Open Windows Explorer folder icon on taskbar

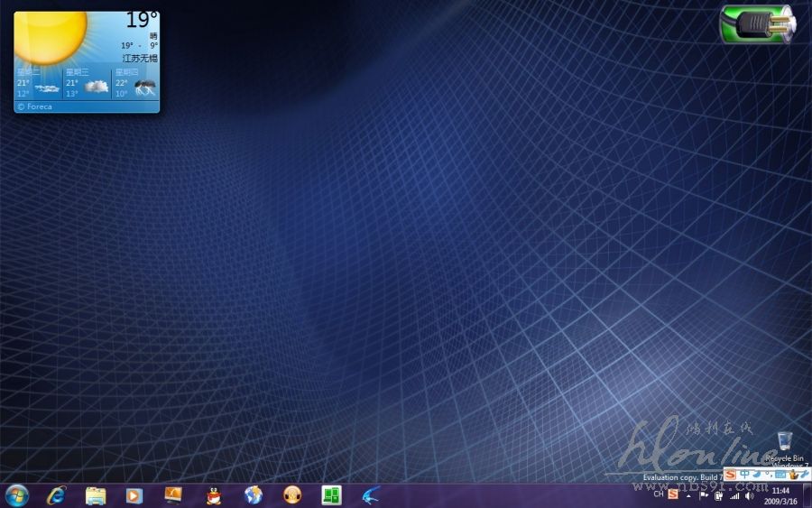[x=96, y=494]
